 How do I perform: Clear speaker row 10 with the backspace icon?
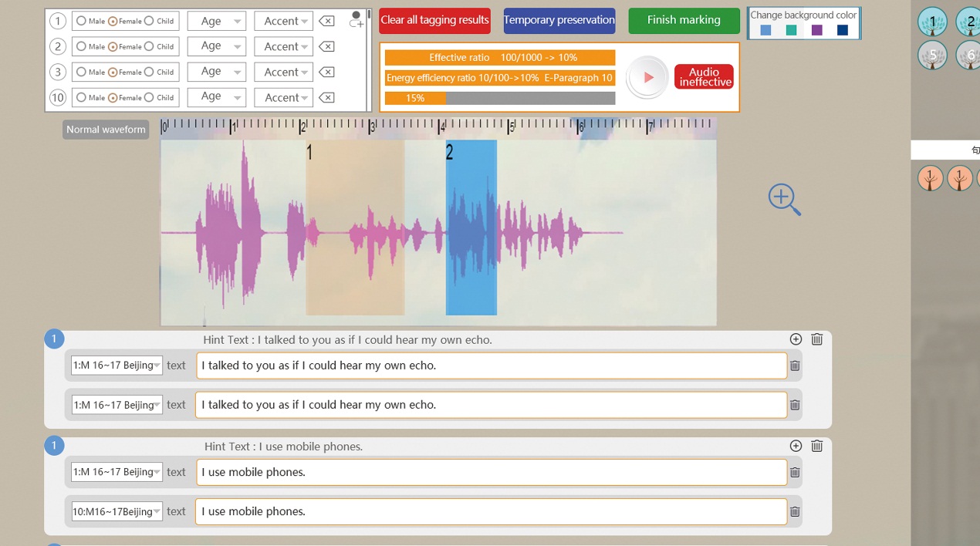click(x=326, y=97)
